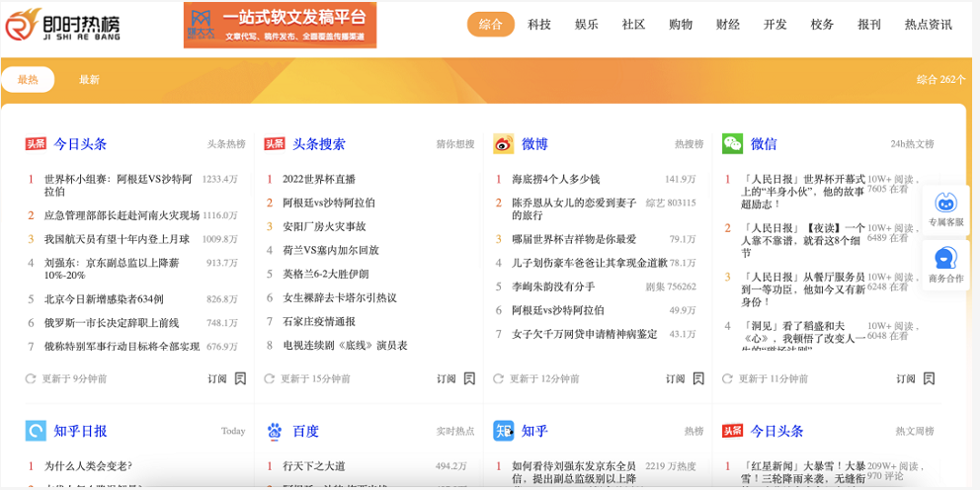Open the 专属客服 customer service icon
The width and height of the screenshot is (980, 490).
[x=945, y=204]
